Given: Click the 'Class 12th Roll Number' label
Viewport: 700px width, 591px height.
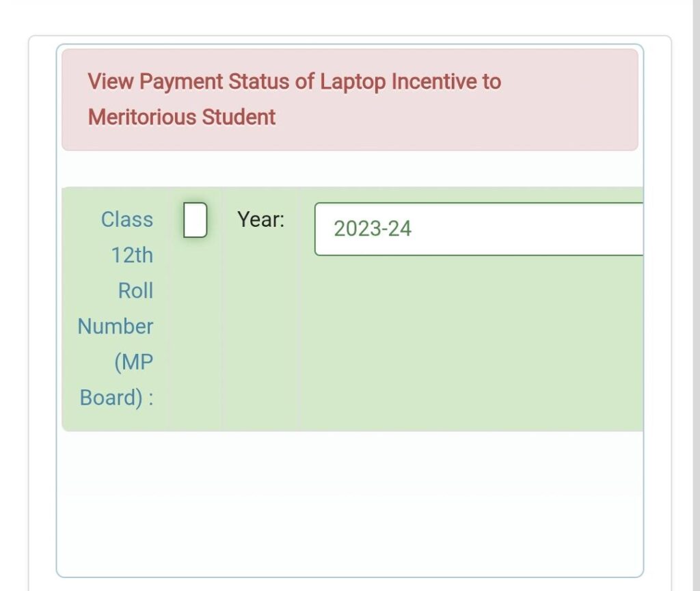Looking at the screenshot, I should click(x=116, y=273).
